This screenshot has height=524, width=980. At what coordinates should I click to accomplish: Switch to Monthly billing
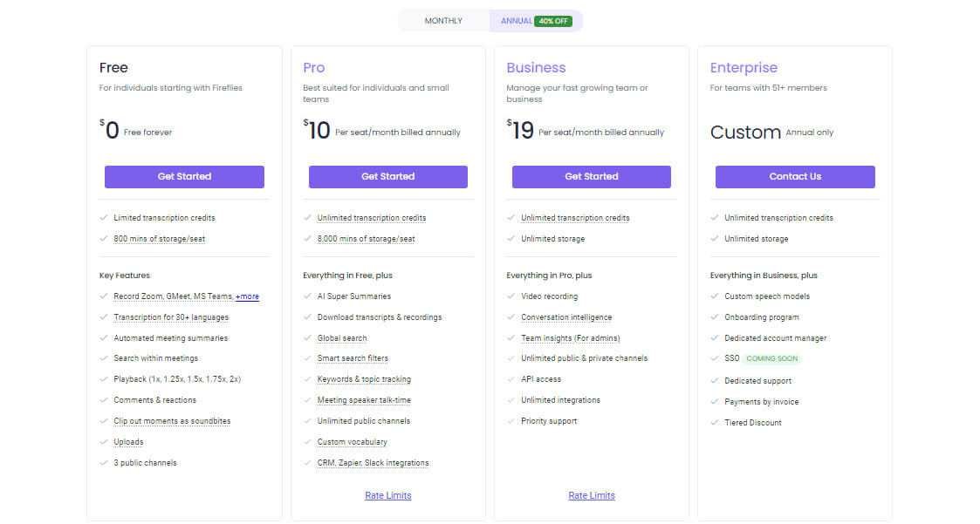click(x=443, y=21)
